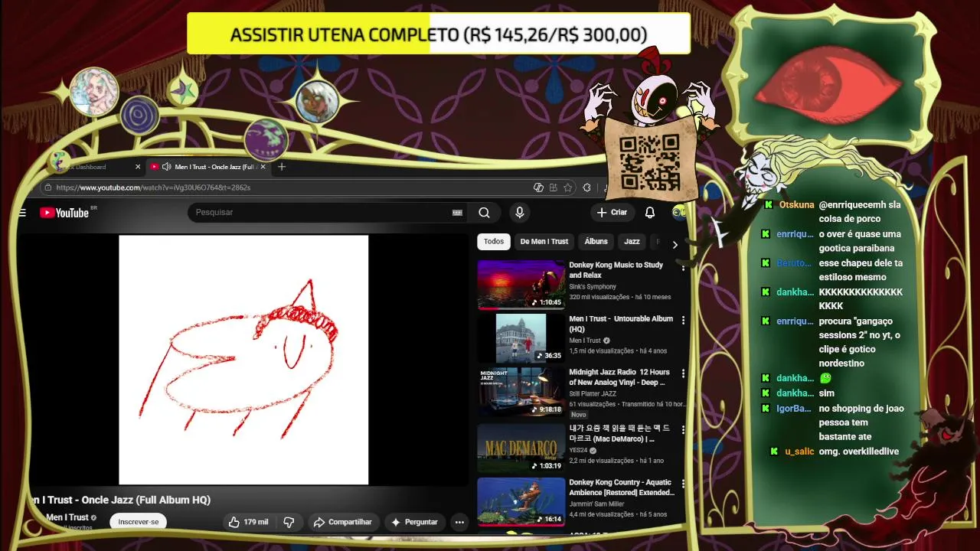Viewport: 980px width, 551px height.
Task: Start voice search with the microphone icon
Action: pyautogui.click(x=519, y=213)
